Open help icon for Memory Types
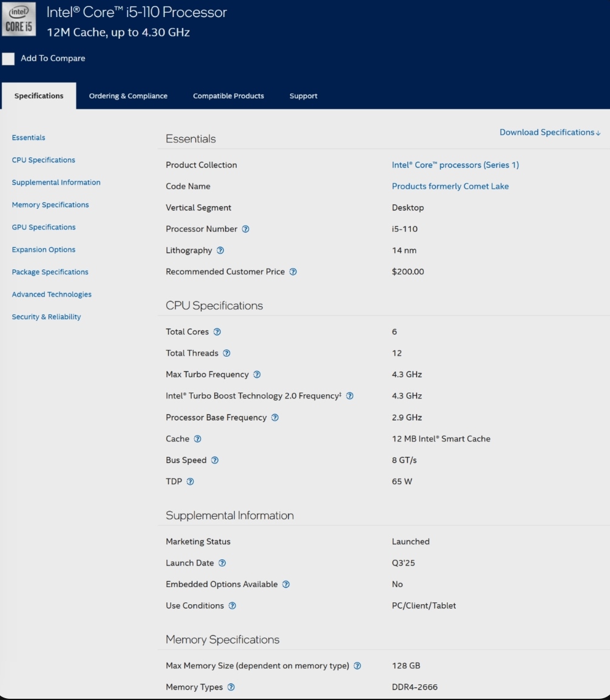 231,687
